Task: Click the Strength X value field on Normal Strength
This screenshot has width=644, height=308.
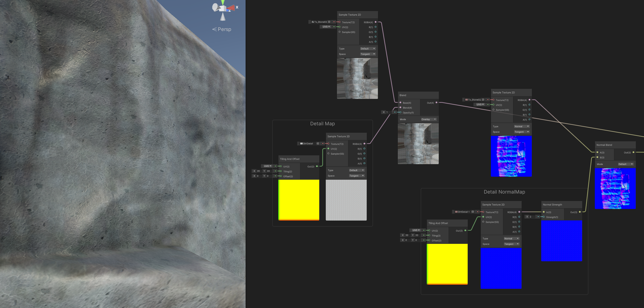Action: click(532, 217)
